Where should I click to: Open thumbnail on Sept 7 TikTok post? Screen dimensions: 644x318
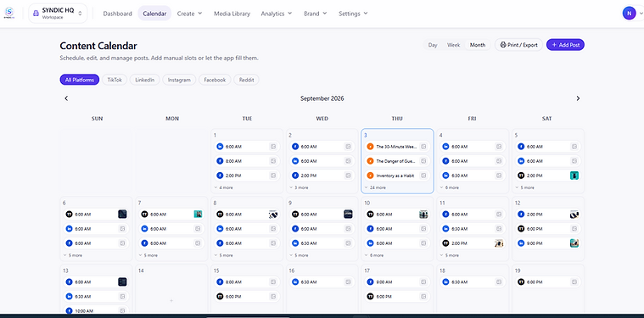coord(198,215)
